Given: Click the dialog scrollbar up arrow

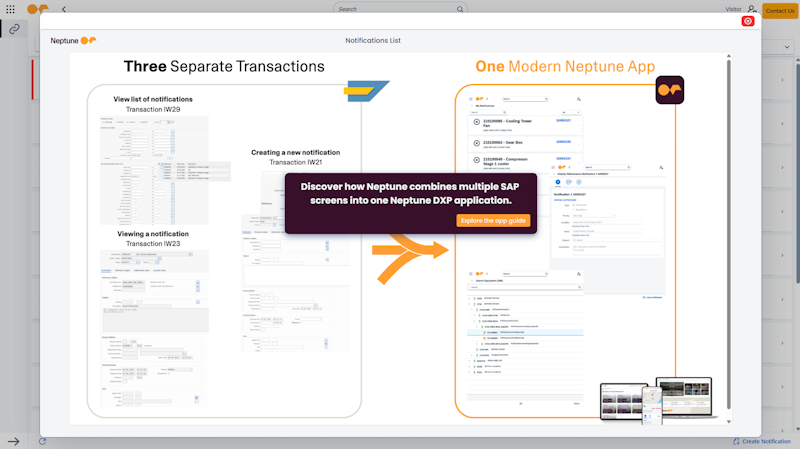Looking at the screenshot, I should [729, 56].
